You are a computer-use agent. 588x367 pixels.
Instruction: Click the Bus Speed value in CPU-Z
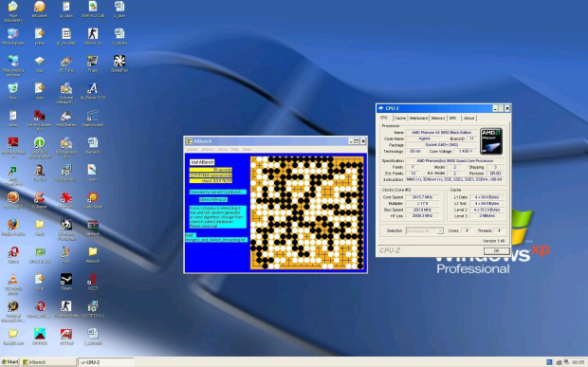click(x=423, y=210)
